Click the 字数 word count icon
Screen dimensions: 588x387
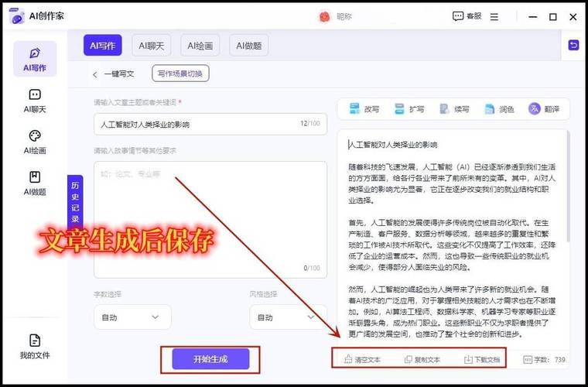tap(527, 360)
